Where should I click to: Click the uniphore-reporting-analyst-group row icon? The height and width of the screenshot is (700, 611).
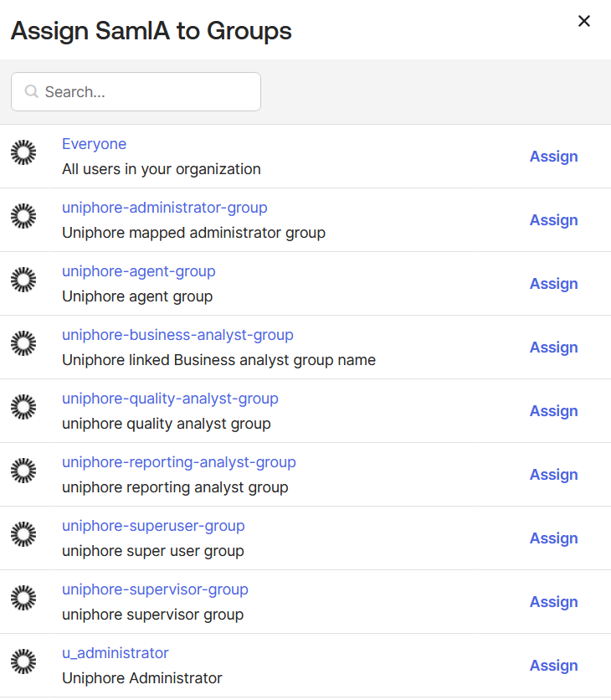tap(23, 471)
